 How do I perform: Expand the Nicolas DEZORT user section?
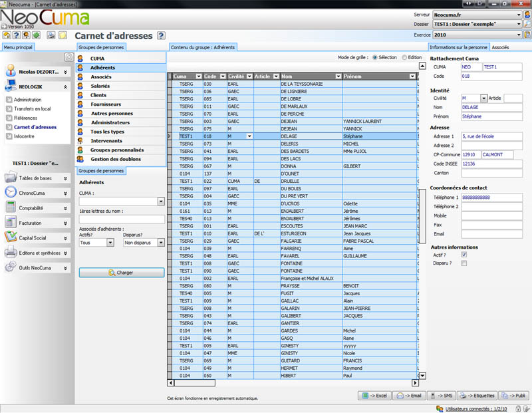point(65,72)
